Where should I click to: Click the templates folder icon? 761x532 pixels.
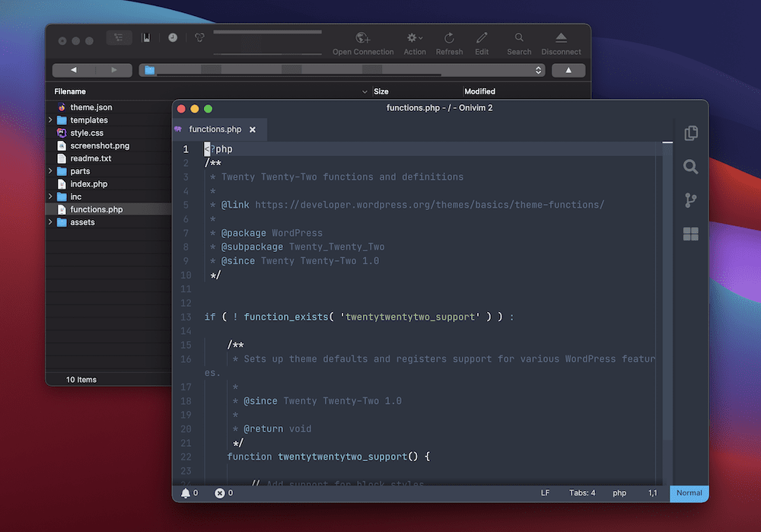[x=62, y=120]
